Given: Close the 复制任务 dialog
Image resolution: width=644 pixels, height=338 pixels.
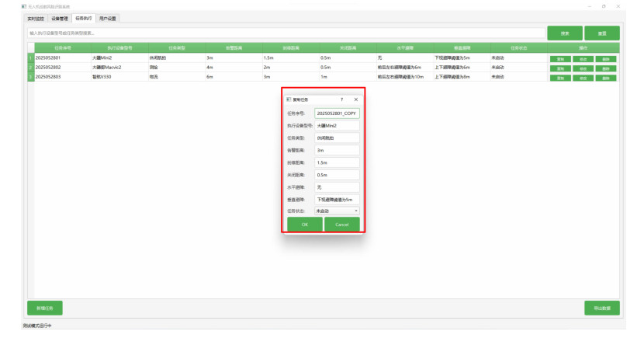Looking at the screenshot, I should 356,100.
